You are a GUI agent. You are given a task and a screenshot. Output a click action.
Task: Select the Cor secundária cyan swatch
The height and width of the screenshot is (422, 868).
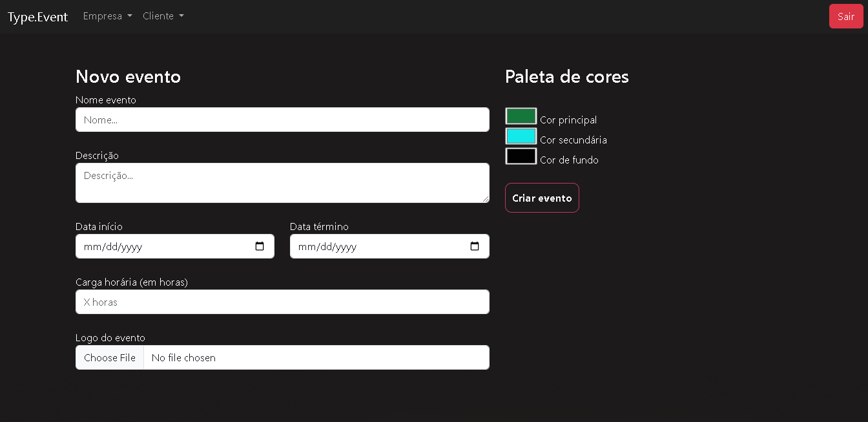(x=521, y=136)
